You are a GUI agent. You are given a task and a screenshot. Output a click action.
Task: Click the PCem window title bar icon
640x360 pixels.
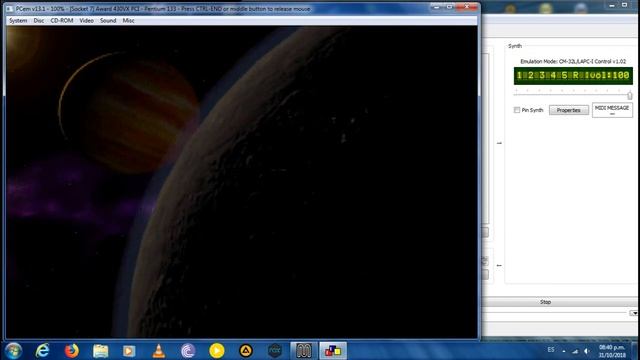(9, 9)
